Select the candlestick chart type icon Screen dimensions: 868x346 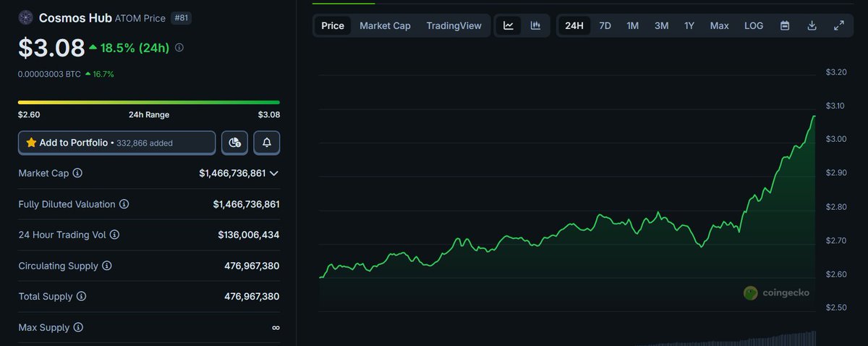[535, 25]
